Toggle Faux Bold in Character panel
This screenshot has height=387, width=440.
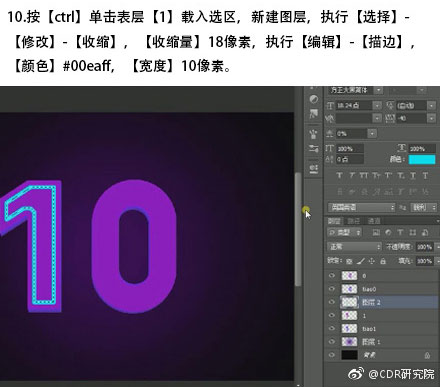pyautogui.click(x=339, y=176)
